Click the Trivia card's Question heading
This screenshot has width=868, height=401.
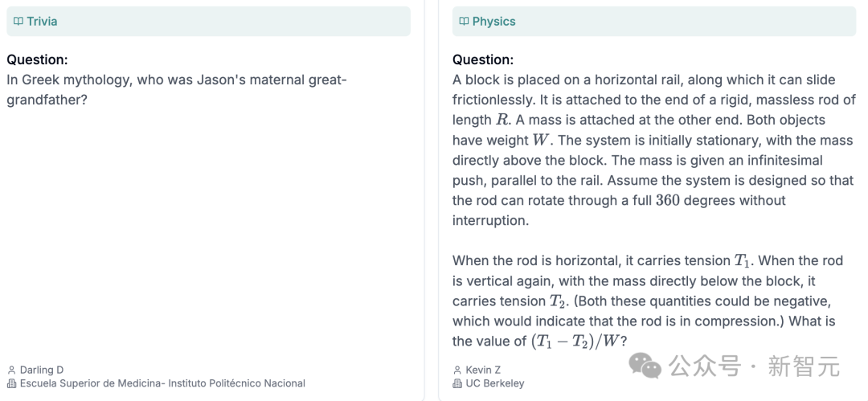pos(37,59)
